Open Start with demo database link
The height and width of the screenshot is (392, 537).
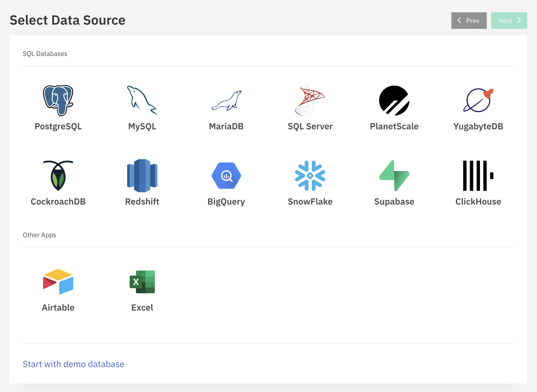coord(74,364)
